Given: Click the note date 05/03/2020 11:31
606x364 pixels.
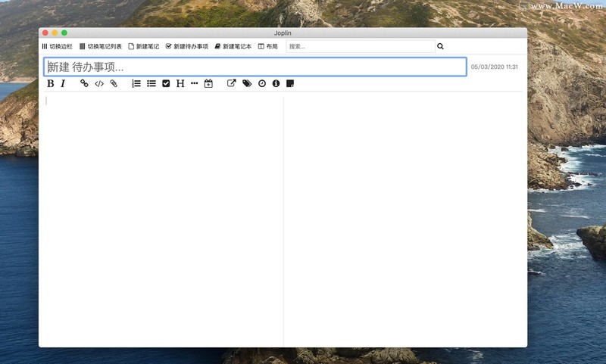Looking at the screenshot, I should point(495,67).
